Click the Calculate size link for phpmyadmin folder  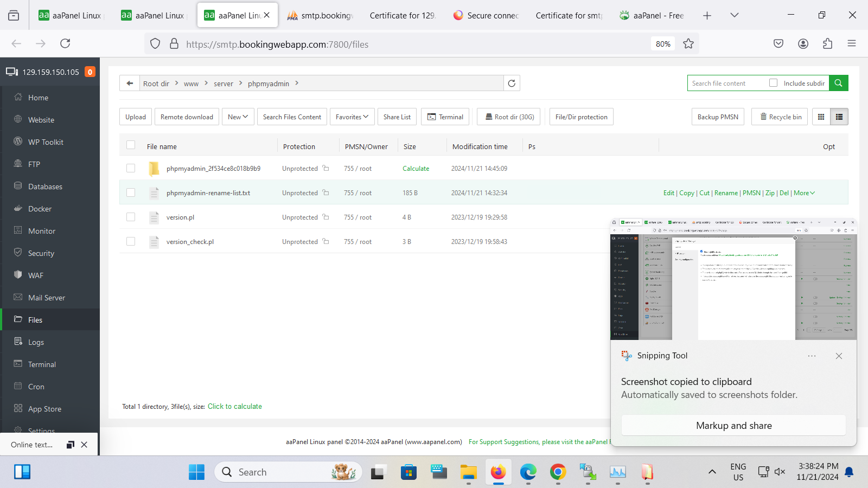pyautogui.click(x=416, y=169)
